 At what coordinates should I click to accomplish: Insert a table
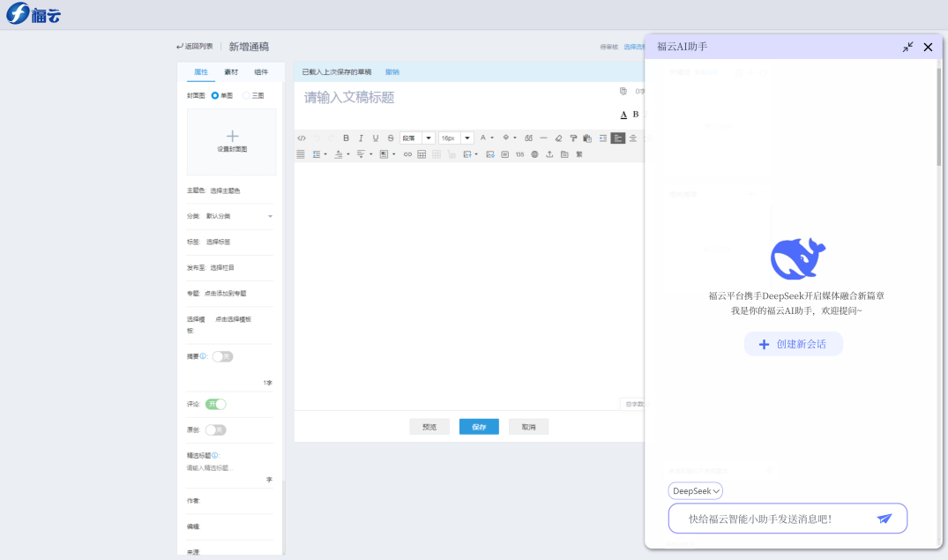(x=422, y=155)
